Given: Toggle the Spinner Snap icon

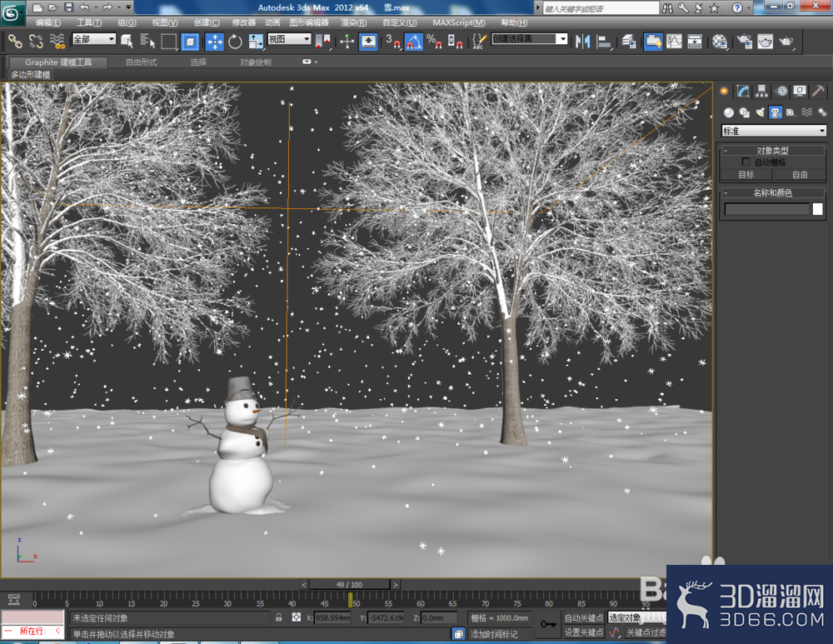Looking at the screenshot, I should coord(456,41).
